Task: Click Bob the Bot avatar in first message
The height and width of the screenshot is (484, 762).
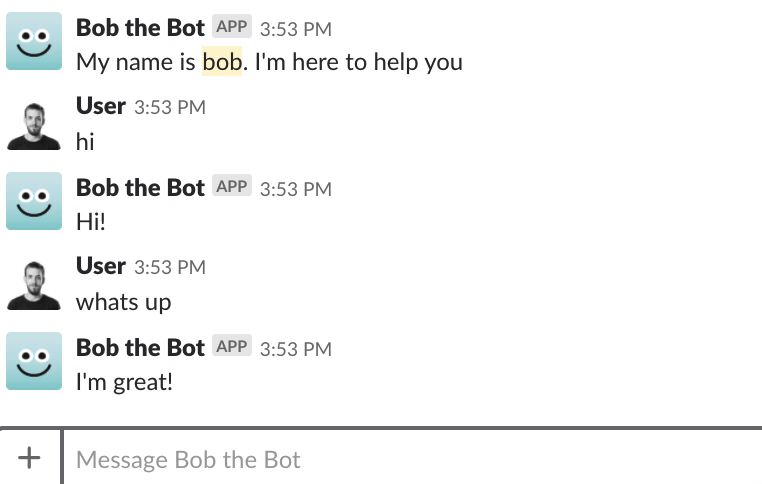Action: coord(34,41)
